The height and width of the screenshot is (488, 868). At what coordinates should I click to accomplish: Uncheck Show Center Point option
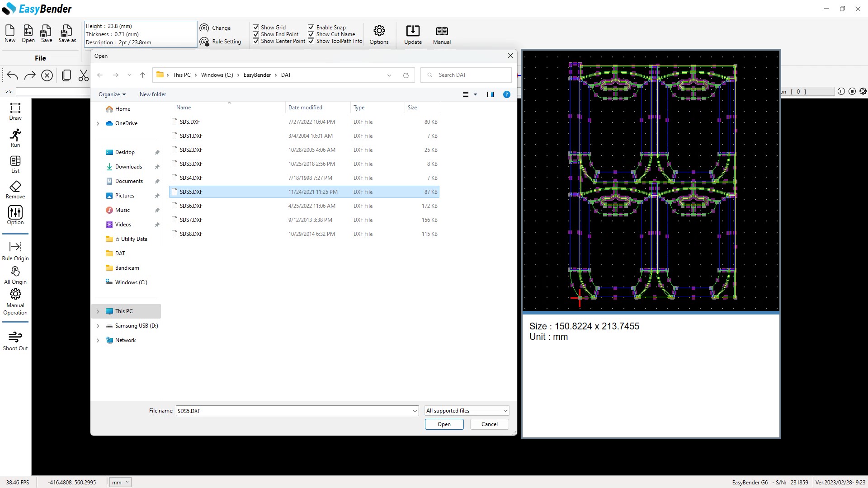click(256, 41)
